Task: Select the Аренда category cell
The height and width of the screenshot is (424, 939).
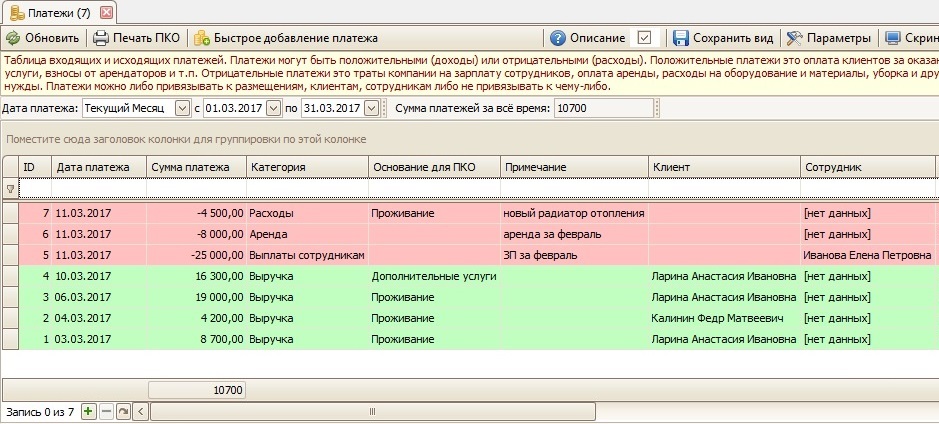Action: pyautogui.click(x=307, y=234)
